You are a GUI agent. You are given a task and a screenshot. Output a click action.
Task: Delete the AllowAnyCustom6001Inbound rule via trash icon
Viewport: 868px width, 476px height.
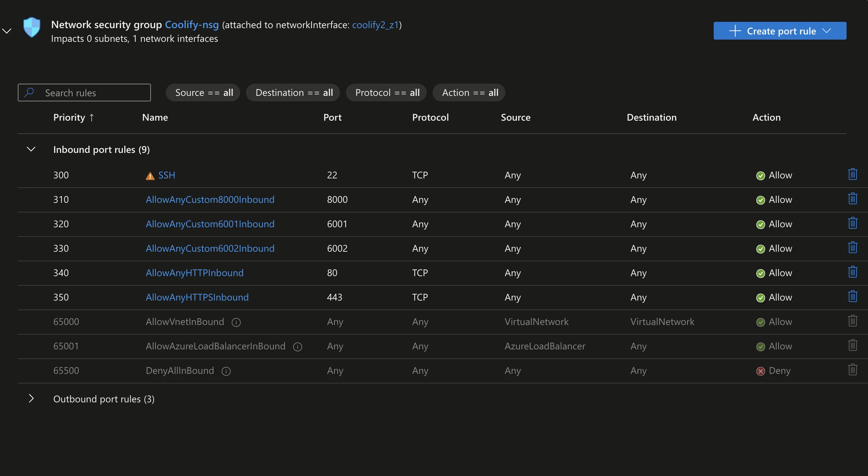tap(852, 223)
